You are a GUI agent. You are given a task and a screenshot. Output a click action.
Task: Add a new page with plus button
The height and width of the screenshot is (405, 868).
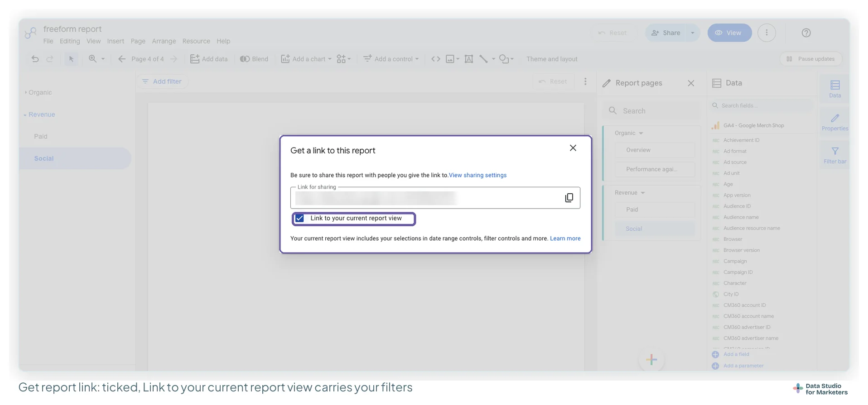651,360
